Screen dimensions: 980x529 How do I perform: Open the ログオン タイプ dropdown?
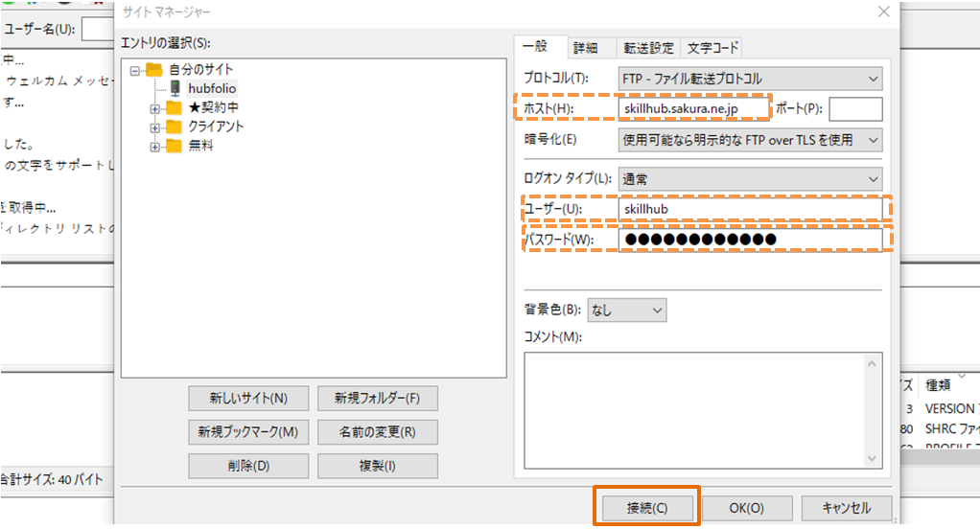pyautogui.click(x=750, y=179)
